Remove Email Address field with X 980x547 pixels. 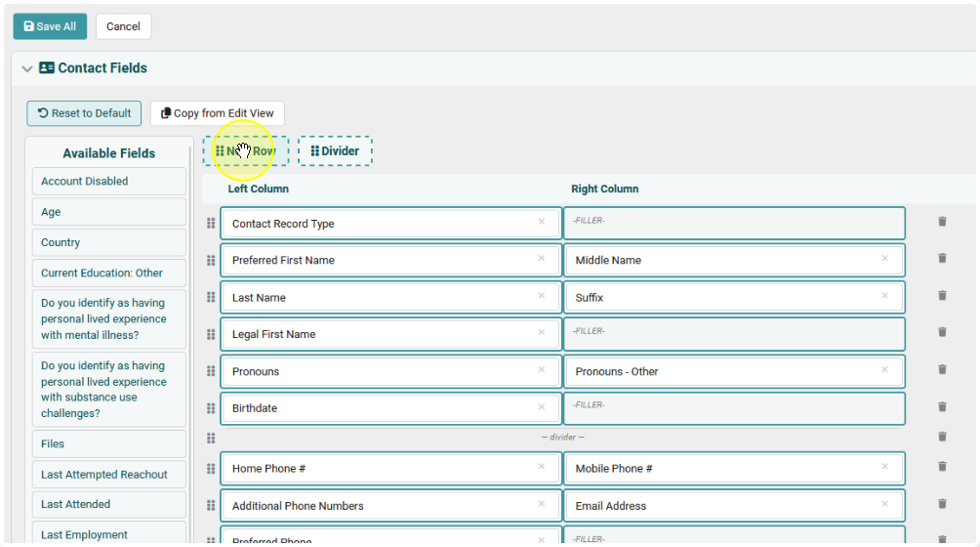pyautogui.click(x=884, y=504)
